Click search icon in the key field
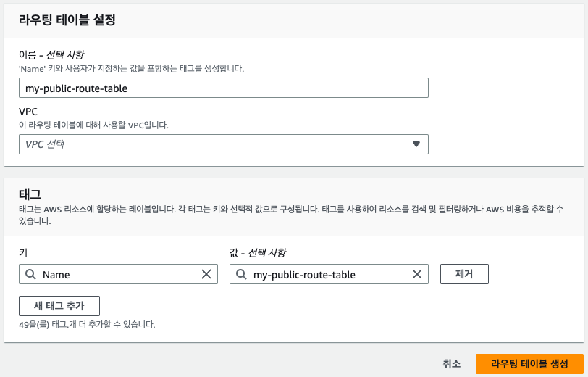The height and width of the screenshot is (377, 588). point(30,275)
